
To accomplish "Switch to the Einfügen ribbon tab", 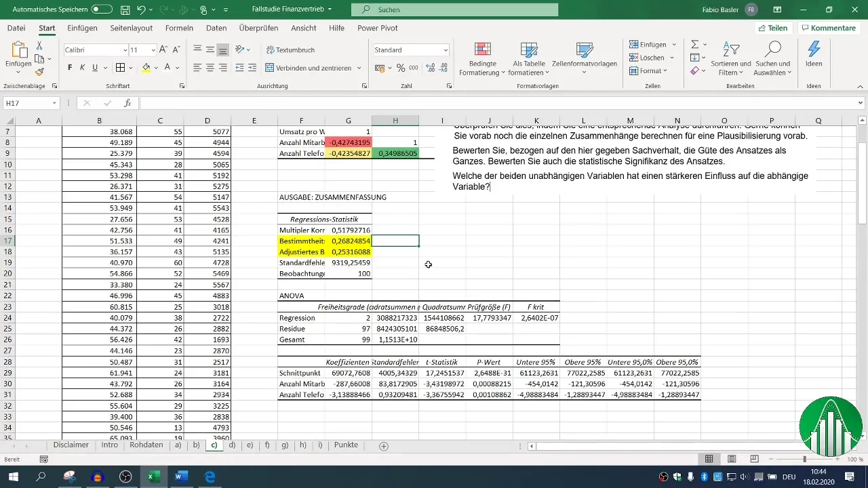I will coord(82,28).
